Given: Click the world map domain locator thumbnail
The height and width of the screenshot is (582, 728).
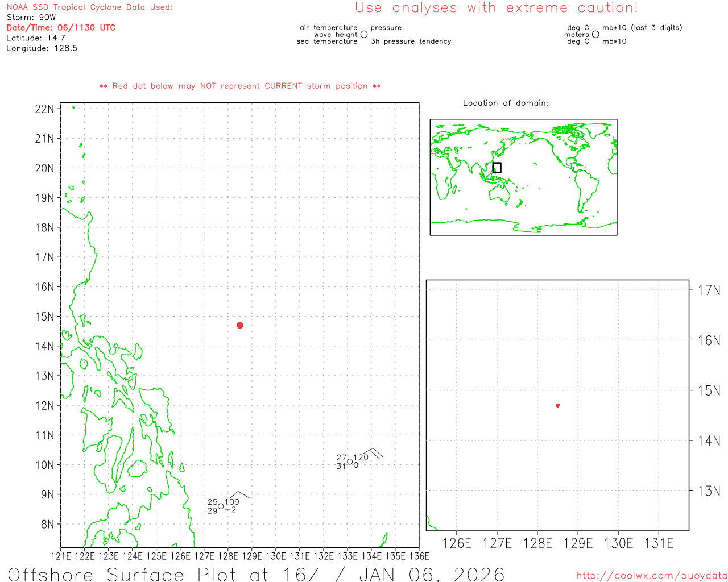Looking at the screenshot, I should [523, 177].
